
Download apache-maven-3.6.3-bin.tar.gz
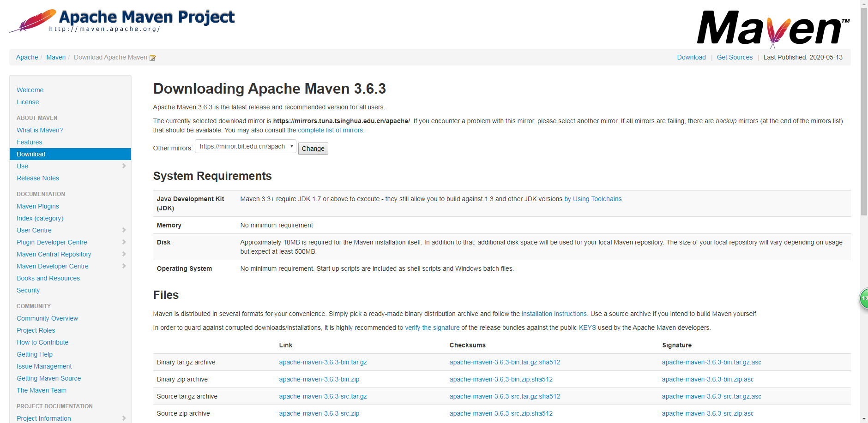point(323,362)
